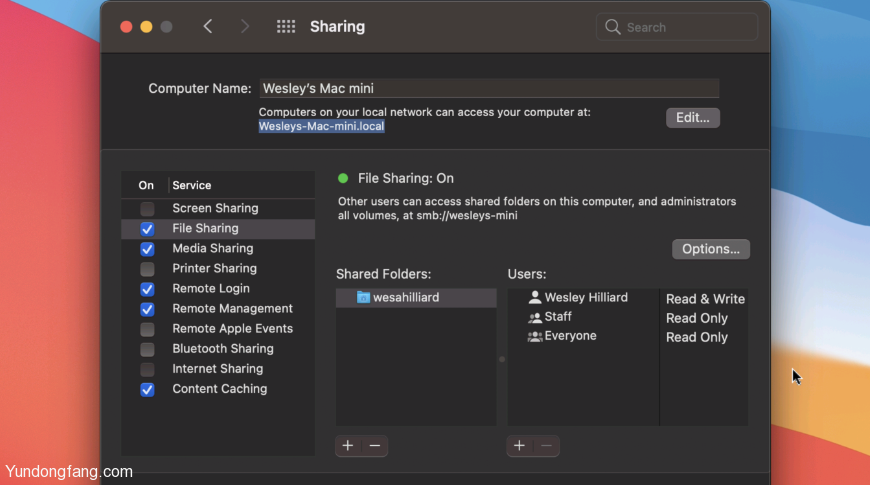Click the Service column header
Image resolution: width=870 pixels, height=485 pixels.
coord(191,185)
